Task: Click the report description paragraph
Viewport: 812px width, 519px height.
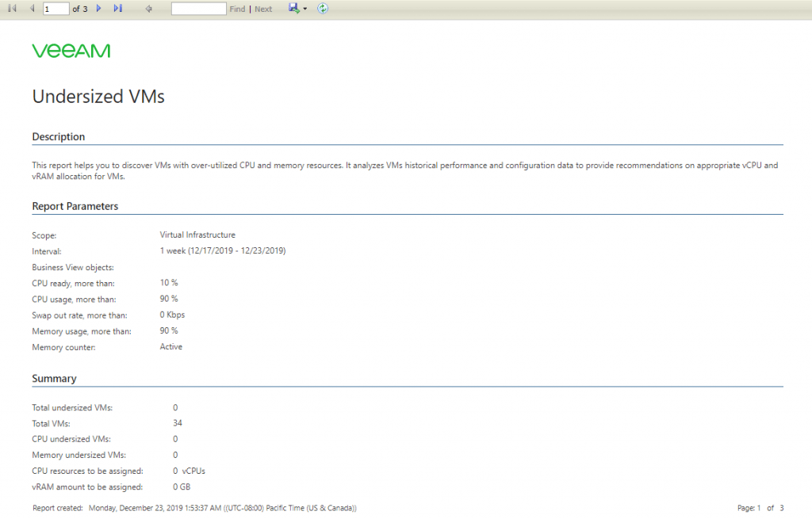Action: point(405,171)
